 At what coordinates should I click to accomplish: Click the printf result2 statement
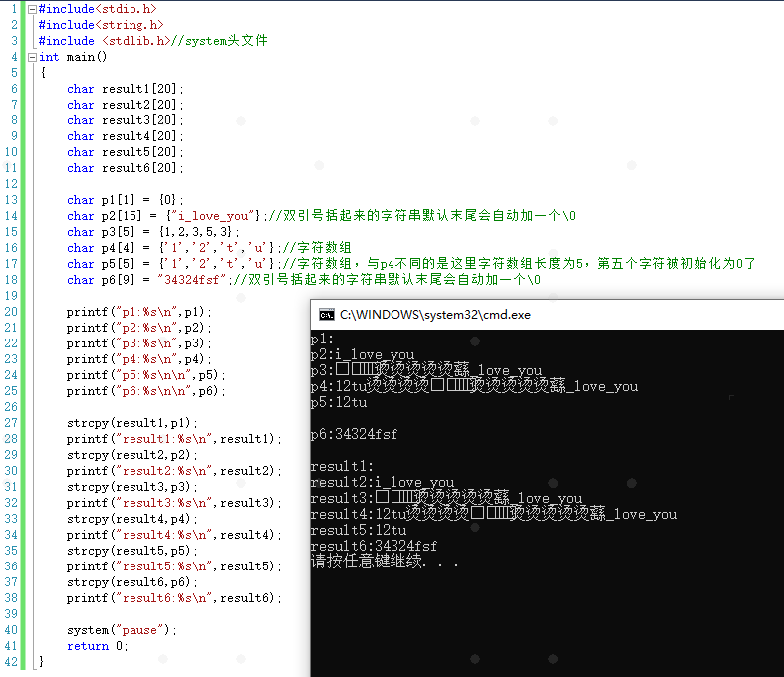[174, 472]
